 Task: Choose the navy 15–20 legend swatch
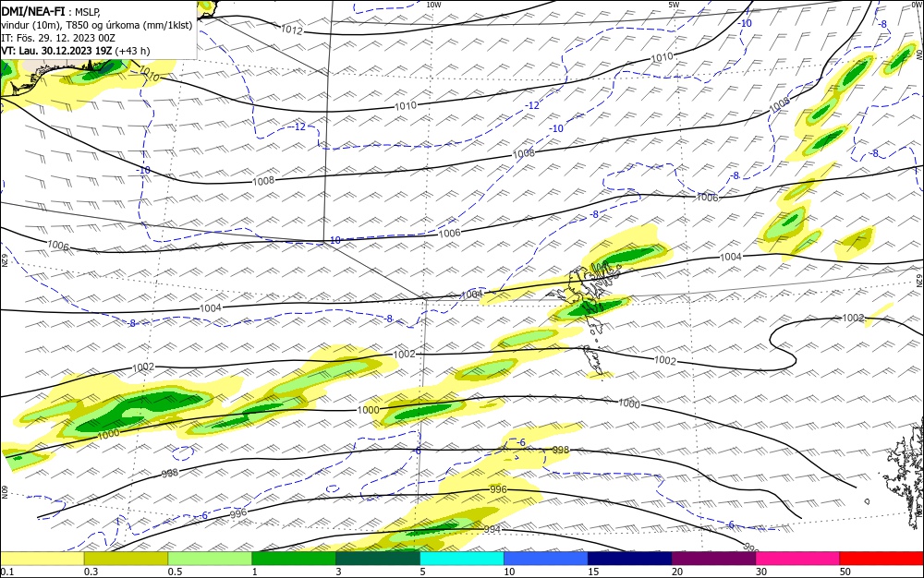pyautogui.click(x=629, y=559)
